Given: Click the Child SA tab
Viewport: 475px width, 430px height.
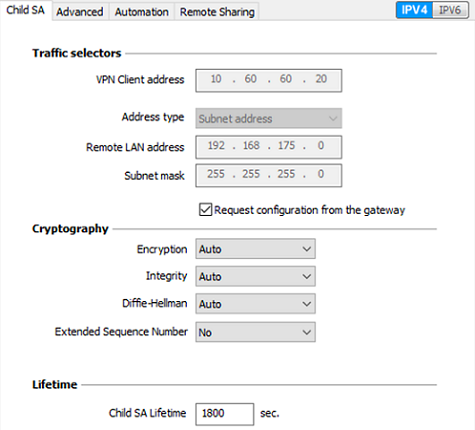Looking at the screenshot, I should point(26,10).
